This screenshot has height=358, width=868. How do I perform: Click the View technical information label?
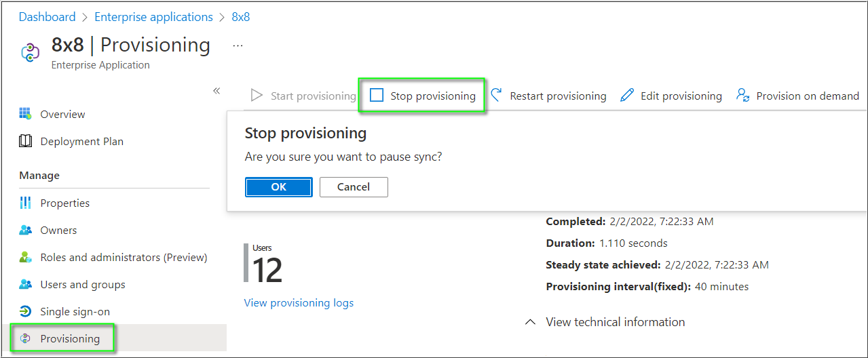click(616, 322)
